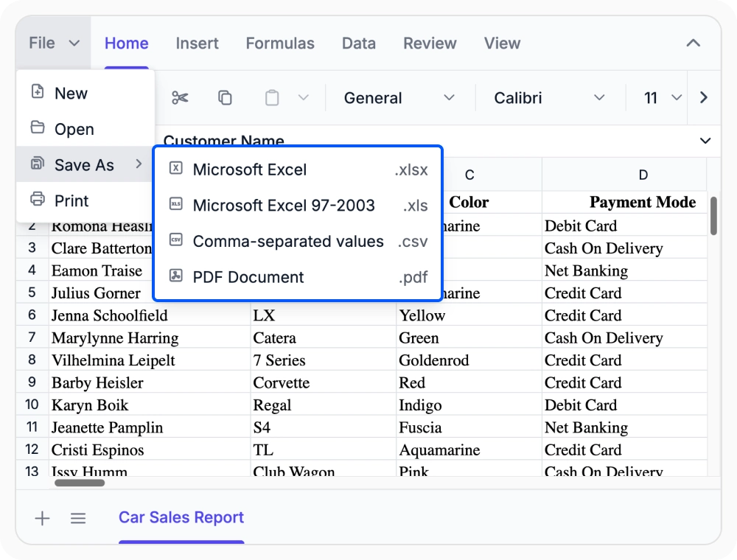Click the cell containing 7 Series
The width and height of the screenshot is (737, 560).
(x=324, y=360)
